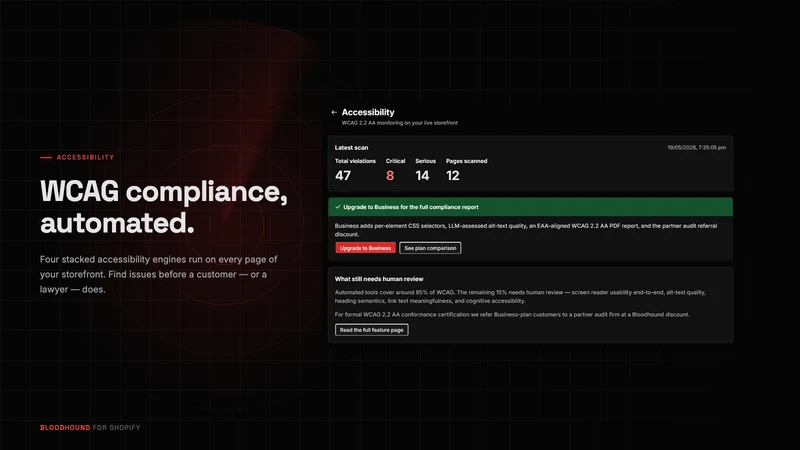Click the Accessibility page title
Viewport: 800px width, 450px height.
[x=368, y=112]
